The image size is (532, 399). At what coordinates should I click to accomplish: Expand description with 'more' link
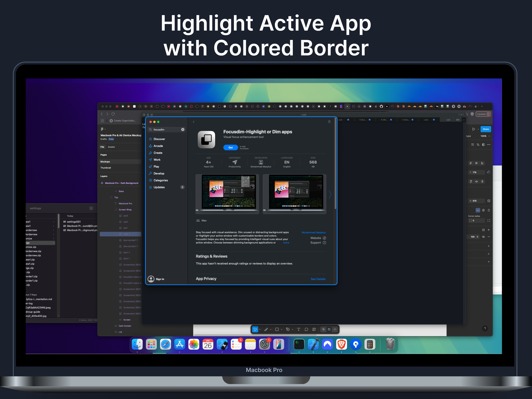[286, 243]
